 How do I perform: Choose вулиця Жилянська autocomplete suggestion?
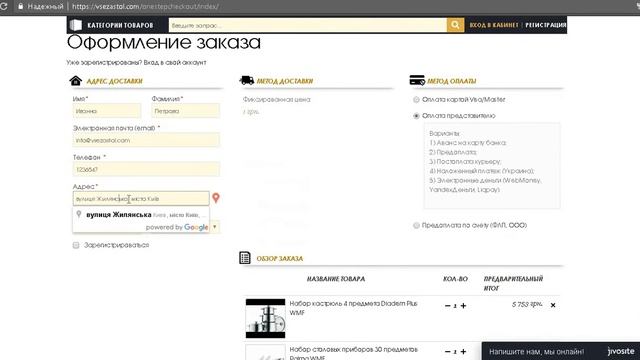(x=141, y=215)
